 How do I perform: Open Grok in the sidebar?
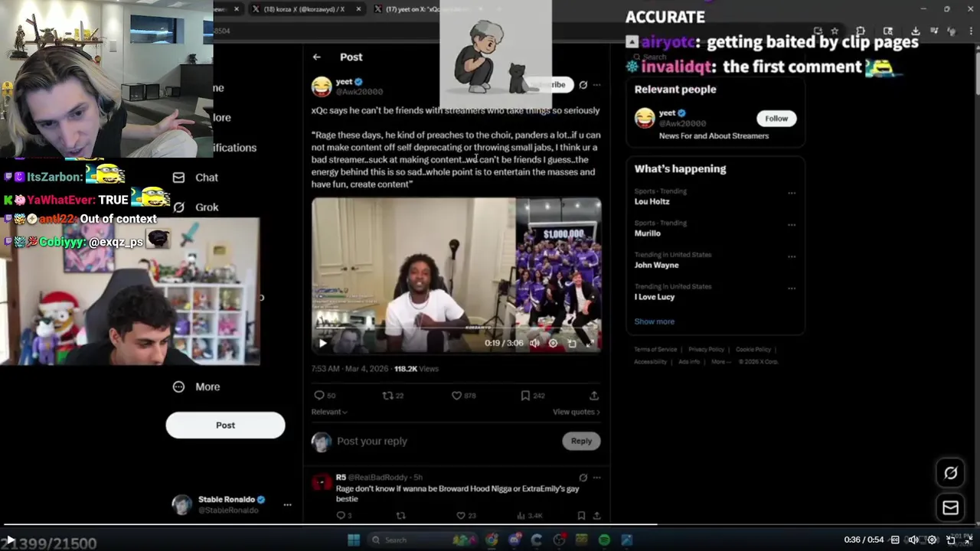click(x=196, y=207)
